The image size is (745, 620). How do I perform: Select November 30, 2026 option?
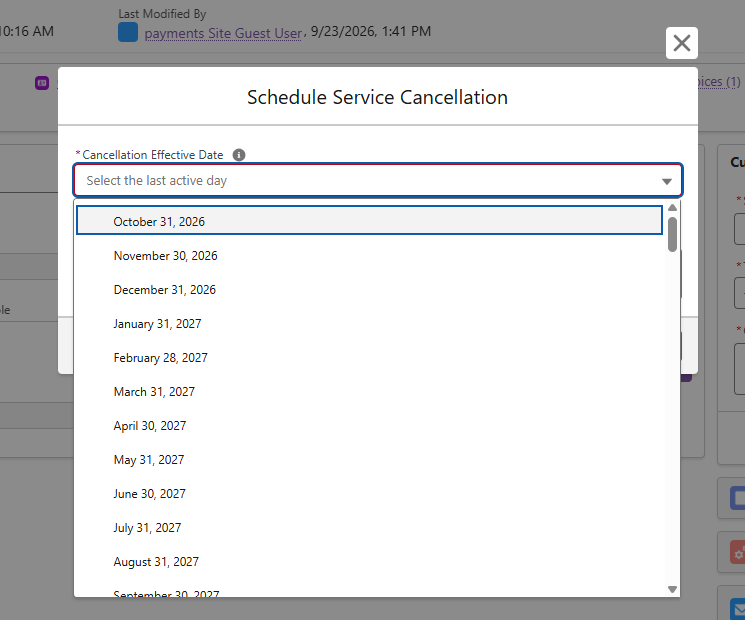point(369,256)
